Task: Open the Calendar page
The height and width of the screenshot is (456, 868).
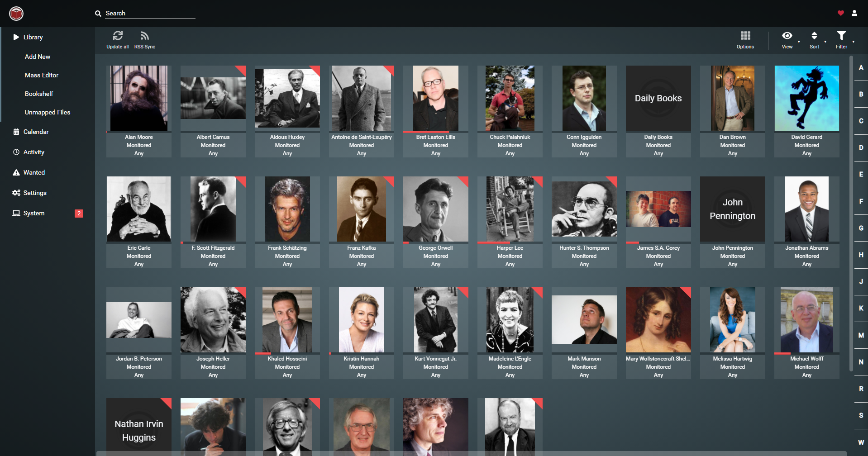Action: tap(36, 132)
